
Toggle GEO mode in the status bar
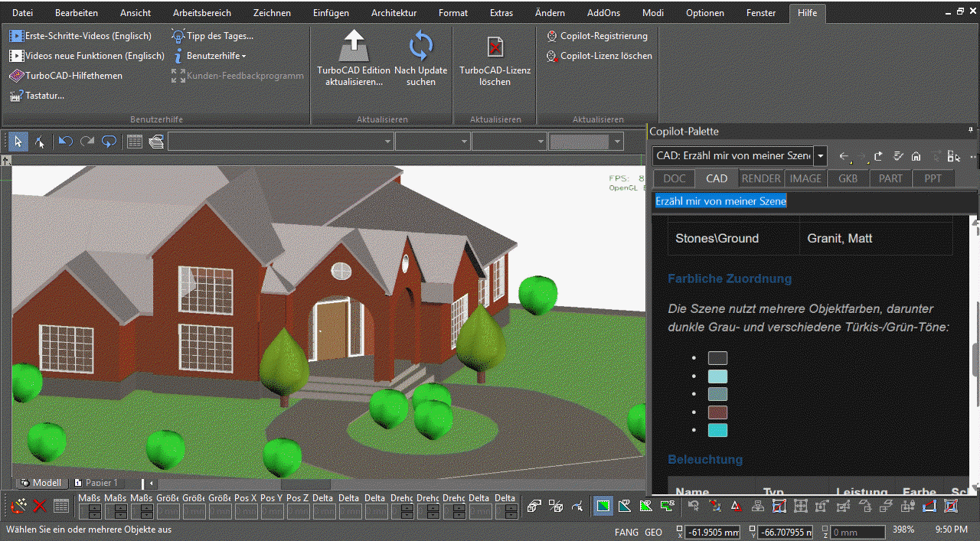pyautogui.click(x=653, y=532)
